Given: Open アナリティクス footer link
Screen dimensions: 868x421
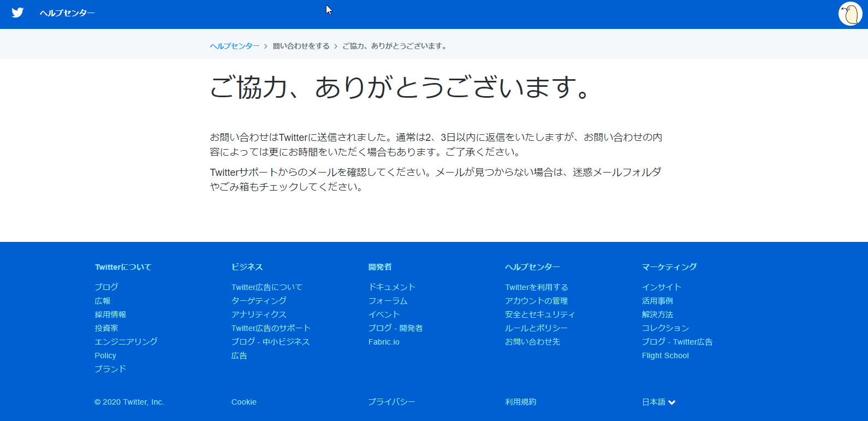Looking at the screenshot, I should pos(259,315).
